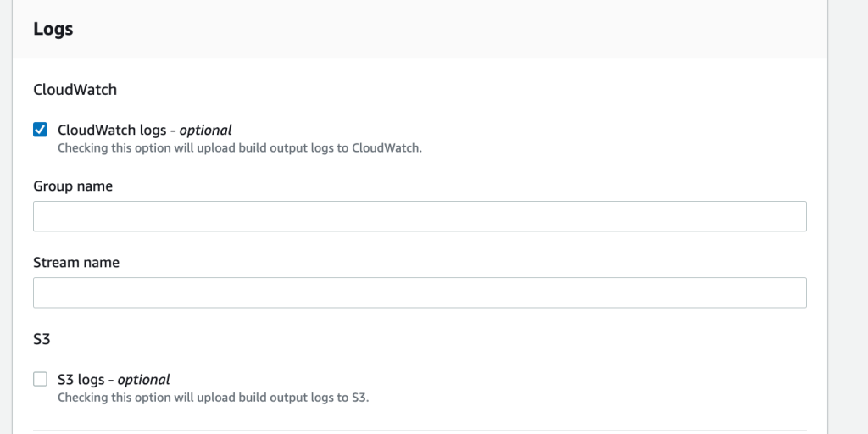
Task: Click the 'S3 logs - optional' label text
Action: tap(114, 379)
